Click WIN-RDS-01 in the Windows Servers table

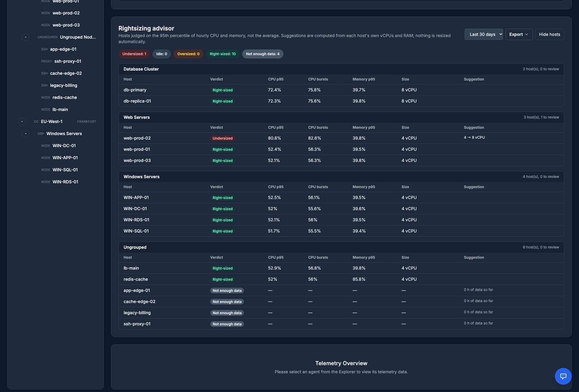pos(136,220)
